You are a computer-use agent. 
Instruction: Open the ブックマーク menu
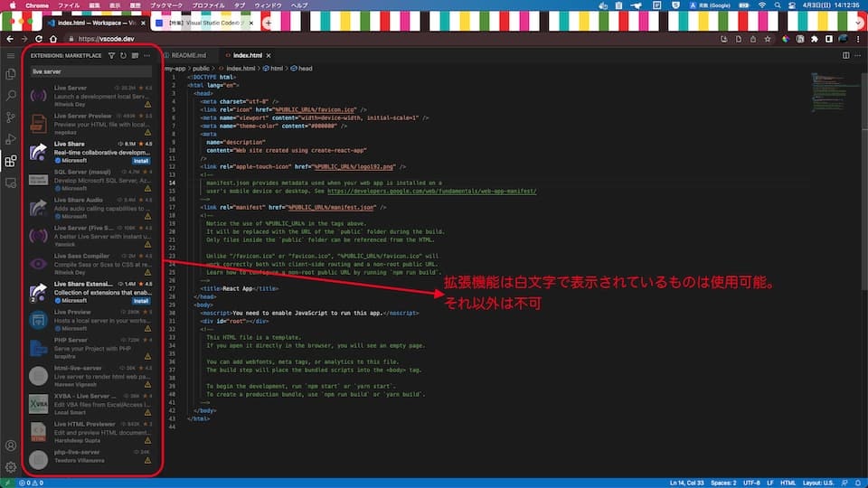point(166,5)
